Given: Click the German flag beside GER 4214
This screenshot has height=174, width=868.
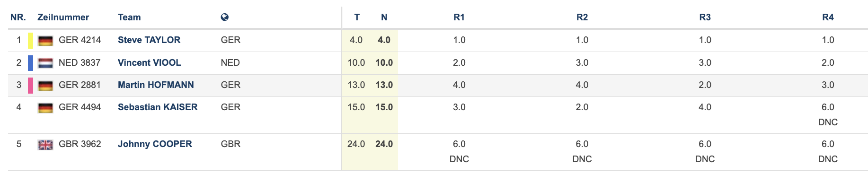Looking at the screenshot, I should click(45, 41).
